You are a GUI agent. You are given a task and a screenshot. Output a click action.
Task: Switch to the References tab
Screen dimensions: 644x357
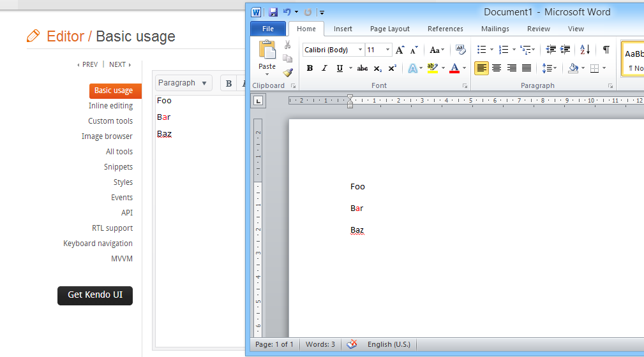(446, 29)
